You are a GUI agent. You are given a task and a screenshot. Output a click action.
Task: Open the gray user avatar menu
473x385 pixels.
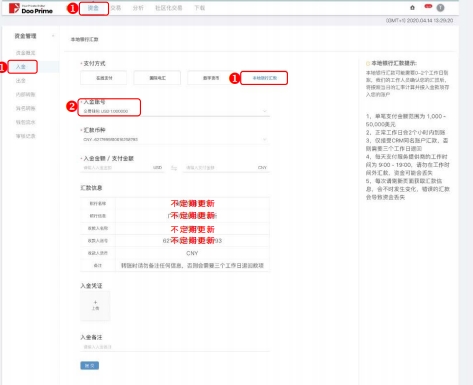click(x=440, y=8)
